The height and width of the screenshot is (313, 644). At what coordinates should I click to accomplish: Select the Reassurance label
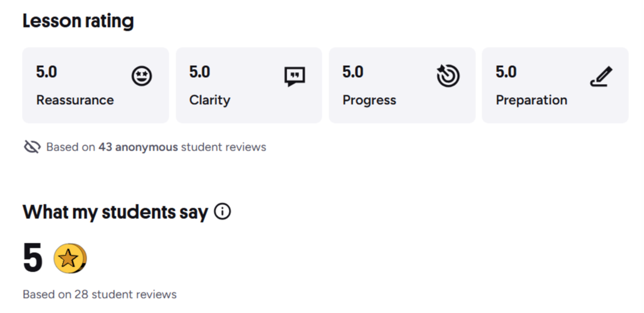75,100
